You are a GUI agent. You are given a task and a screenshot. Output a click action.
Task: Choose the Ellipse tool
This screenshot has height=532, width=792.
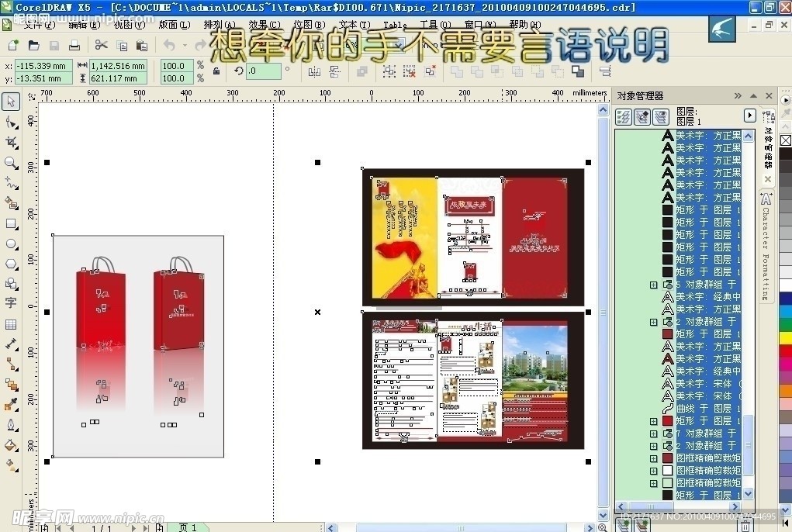pos(11,244)
